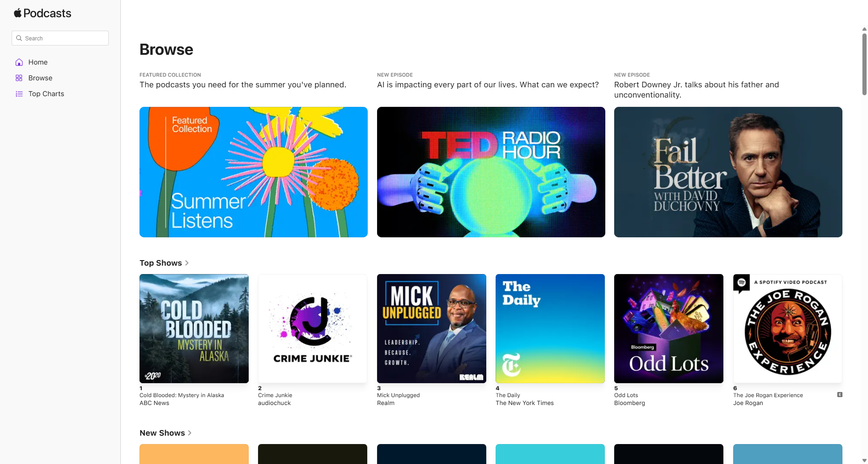Screen dimensions: 868x464
Task: Open the Top Shows section heading
Action: click(x=161, y=263)
